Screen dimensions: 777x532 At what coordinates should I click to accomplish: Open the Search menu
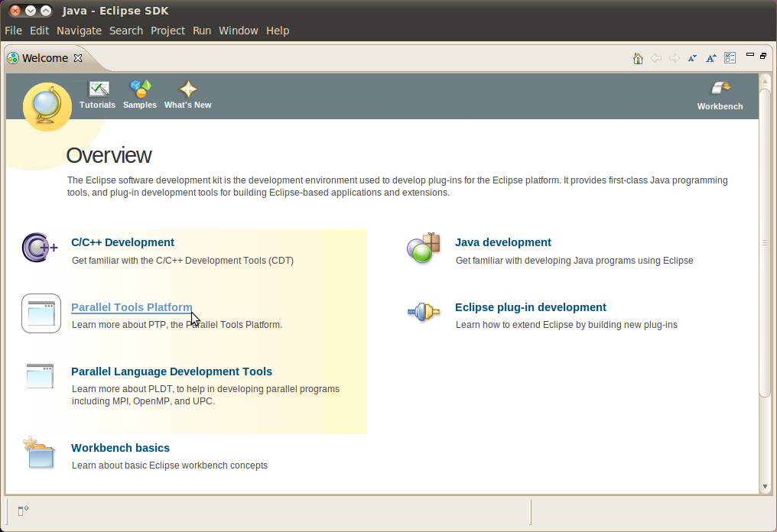click(126, 31)
